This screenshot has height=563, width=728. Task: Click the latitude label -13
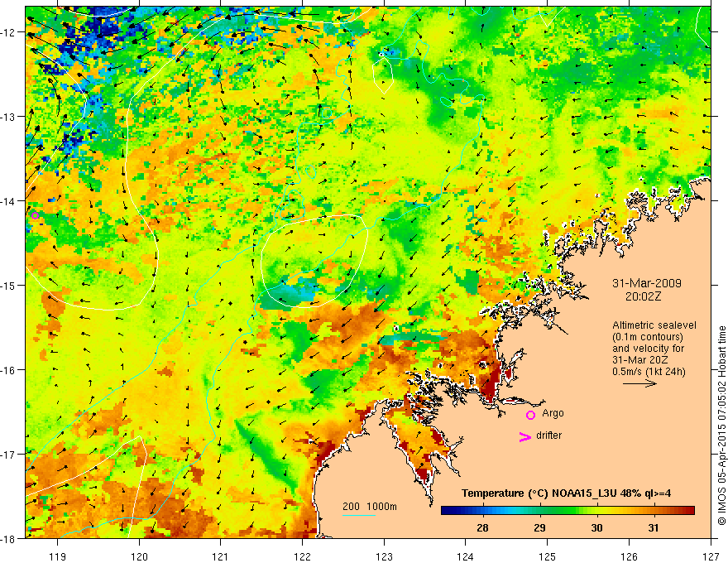9,117
